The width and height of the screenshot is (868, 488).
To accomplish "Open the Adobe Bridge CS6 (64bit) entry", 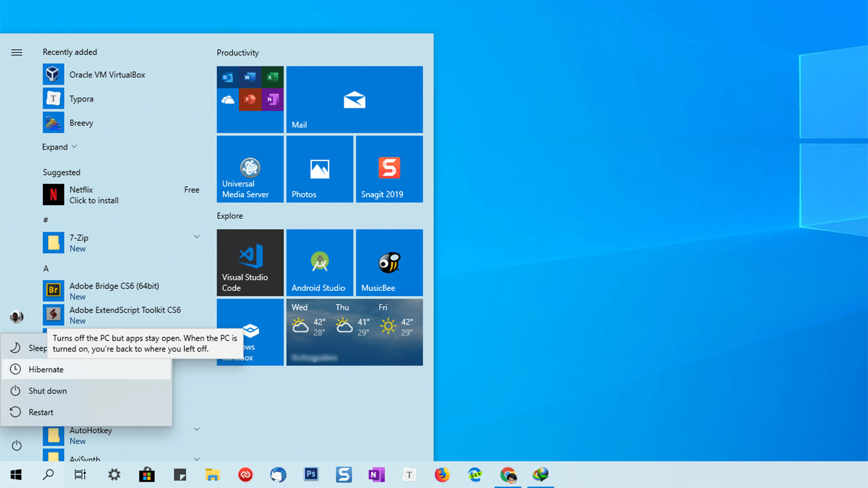I will tap(122, 291).
